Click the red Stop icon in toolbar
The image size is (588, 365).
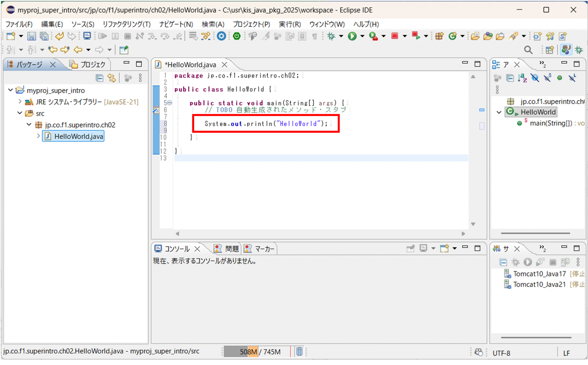click(395, 36)
